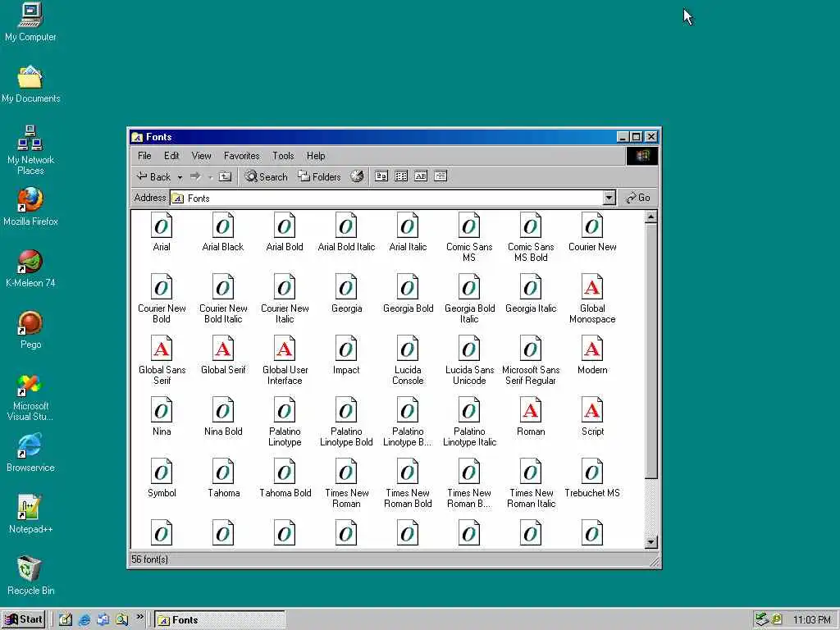
Task: Select the Palatino Linotype Italic font
Action: (469, 422)
